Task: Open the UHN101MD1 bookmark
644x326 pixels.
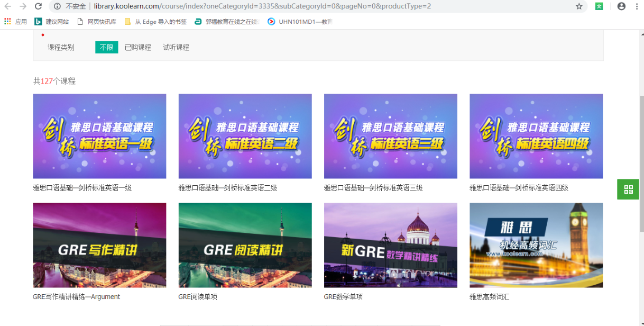Action: tap(300, 22)
